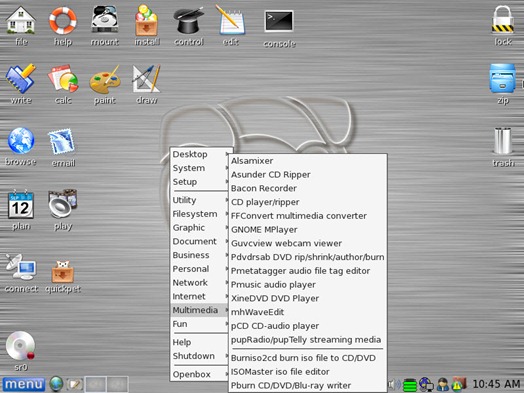Launch the mount drive icon
Image resolution: width=524 pixels, height=393 pixels.
(x=105, y=20)
